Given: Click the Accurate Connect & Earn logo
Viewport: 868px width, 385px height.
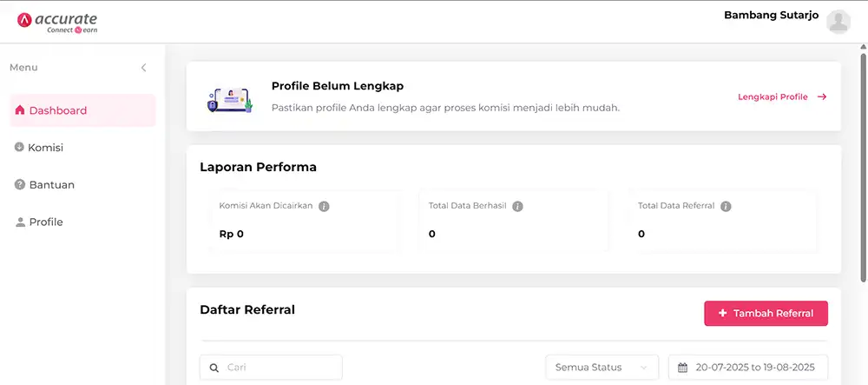Looking at the screenshot, I should 57,23.
